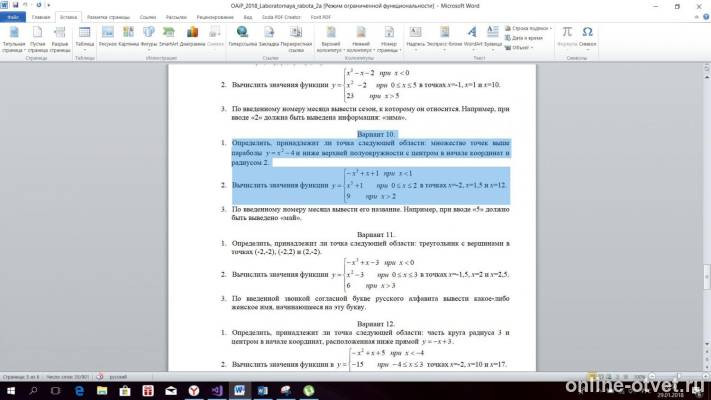Add a Буквица drop cap
Screen dimensions: 711x400
pyautogui.click(x=492, y=37)
